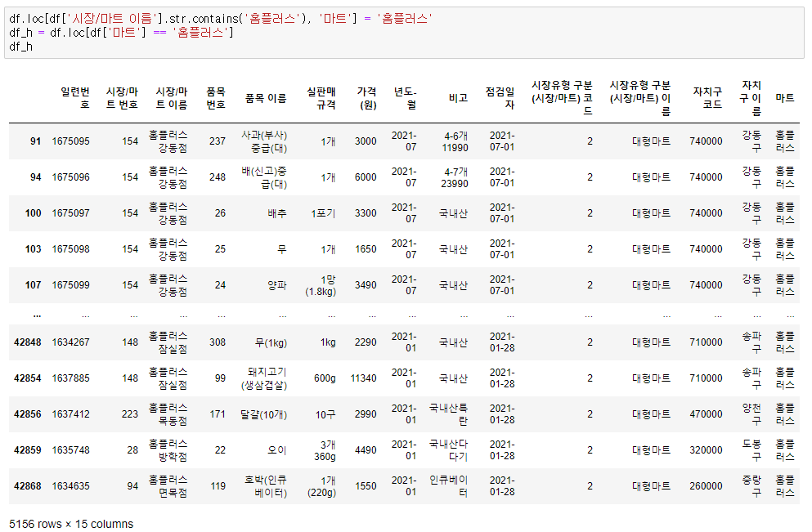
Task: Select the 가격(원) column header
Action: pyautogui.click(x=366, y=98)
